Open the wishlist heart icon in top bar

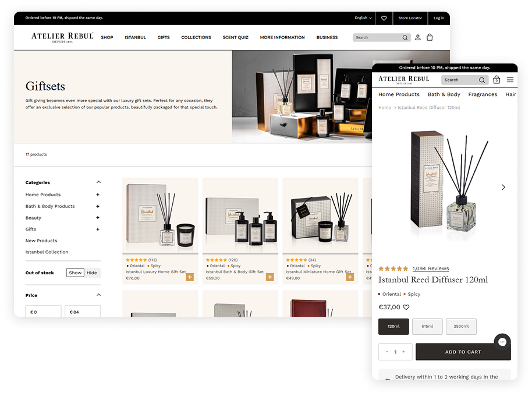[x=384, y=18]
